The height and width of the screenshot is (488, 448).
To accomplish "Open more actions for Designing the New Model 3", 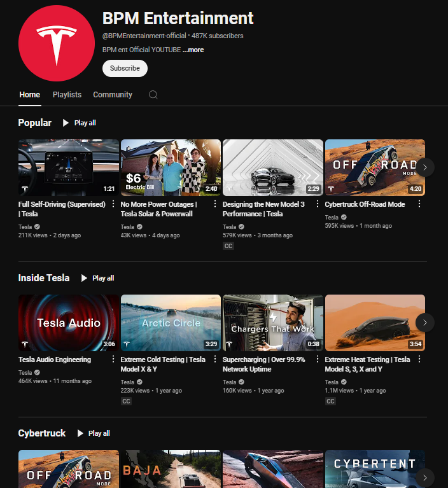I will (318, 204).
